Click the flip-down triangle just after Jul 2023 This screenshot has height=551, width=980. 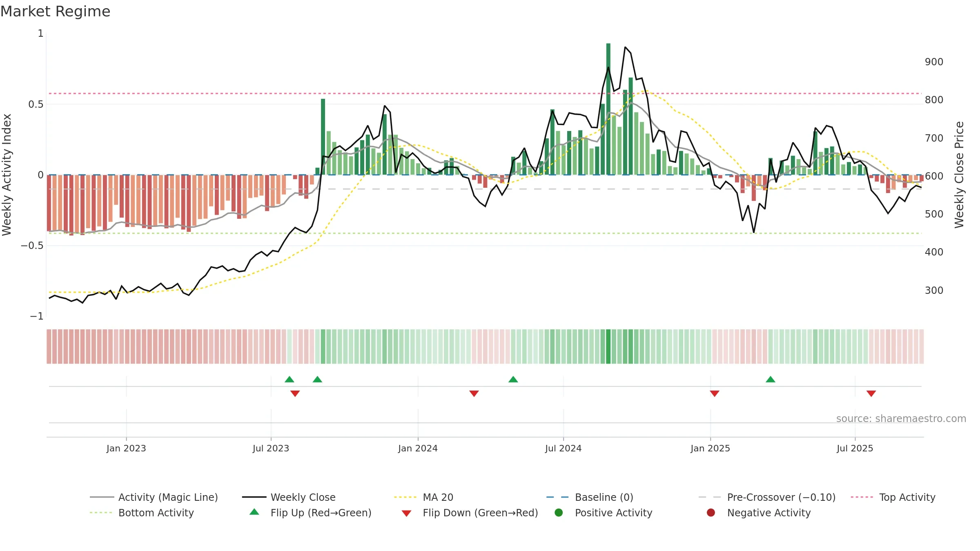295,393
